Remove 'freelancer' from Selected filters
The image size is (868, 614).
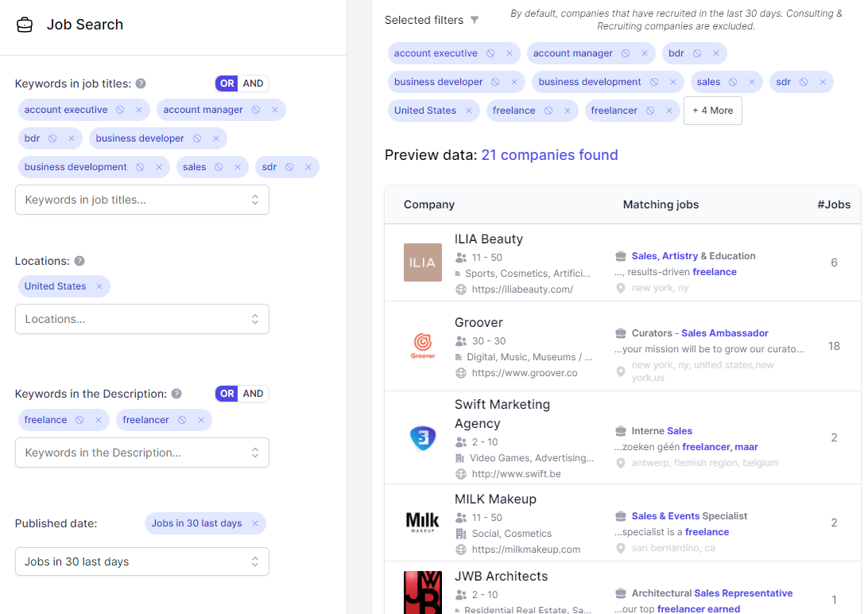tap(669, 111)
